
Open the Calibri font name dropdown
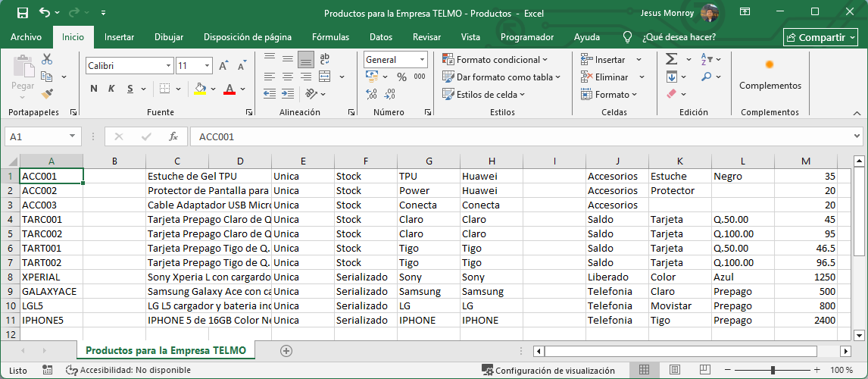(x=170, y=66)
